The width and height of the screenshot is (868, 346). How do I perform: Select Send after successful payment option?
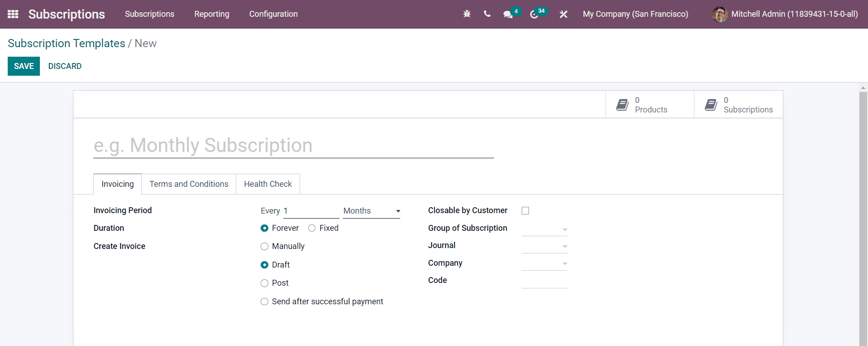(265, 302)
